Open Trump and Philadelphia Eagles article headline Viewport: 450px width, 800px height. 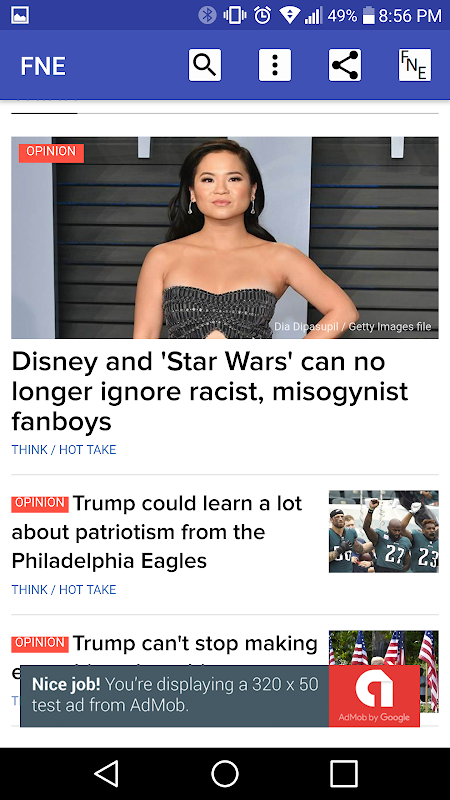157,532
